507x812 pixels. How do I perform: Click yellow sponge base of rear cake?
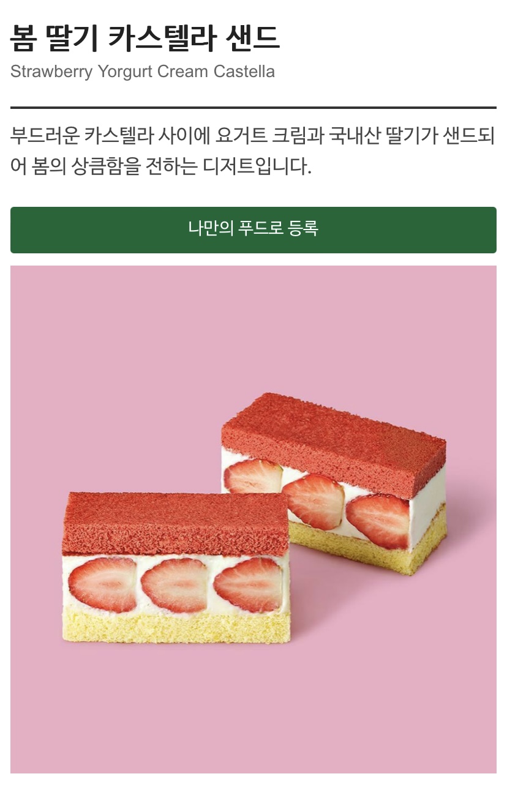[367, 545]
